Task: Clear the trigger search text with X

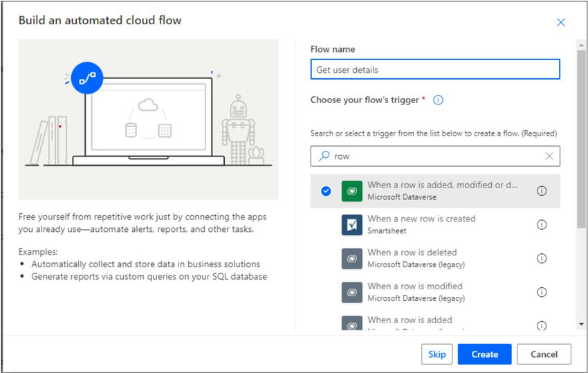Action: pos(549,156)
